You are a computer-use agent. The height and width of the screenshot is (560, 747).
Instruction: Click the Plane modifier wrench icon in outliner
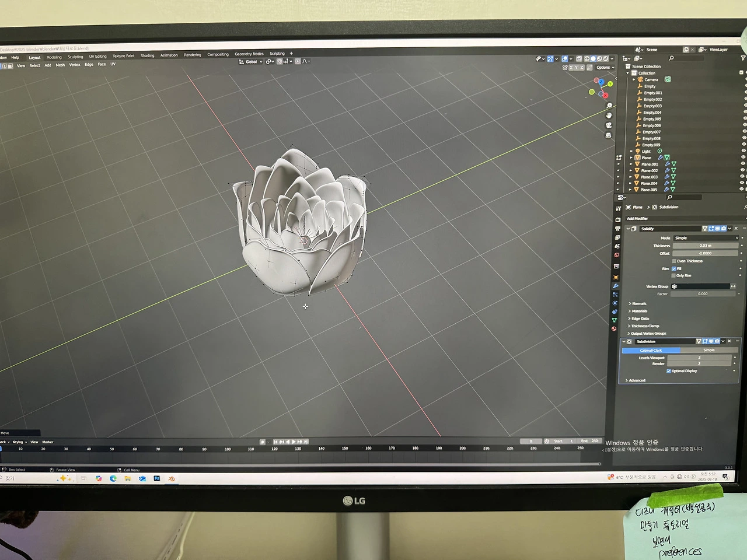coord(661,157)
